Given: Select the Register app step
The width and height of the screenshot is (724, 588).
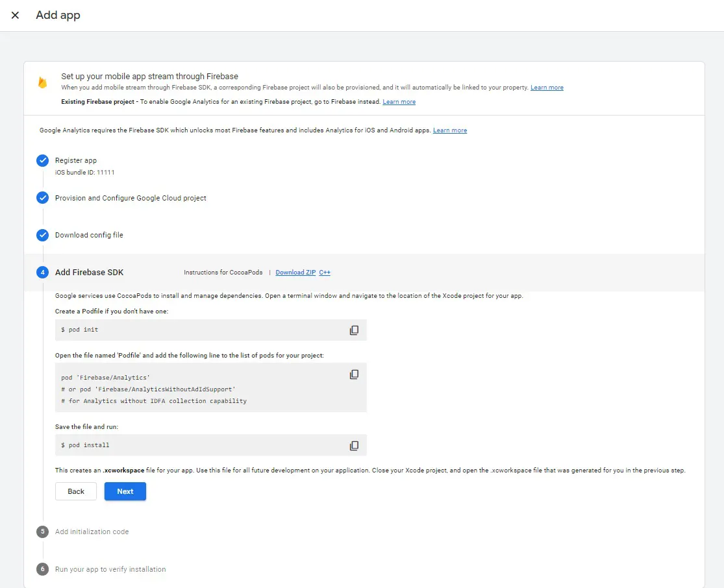Looking at the screenshot, I should click(x=76, y=160).
